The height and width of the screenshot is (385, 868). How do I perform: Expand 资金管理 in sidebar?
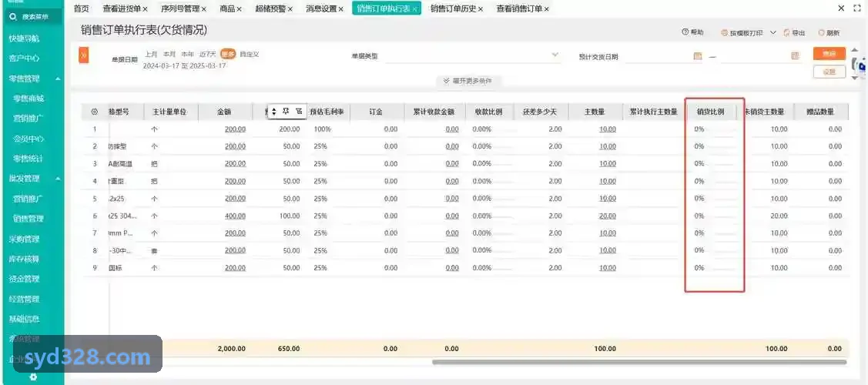click(25, 279)
